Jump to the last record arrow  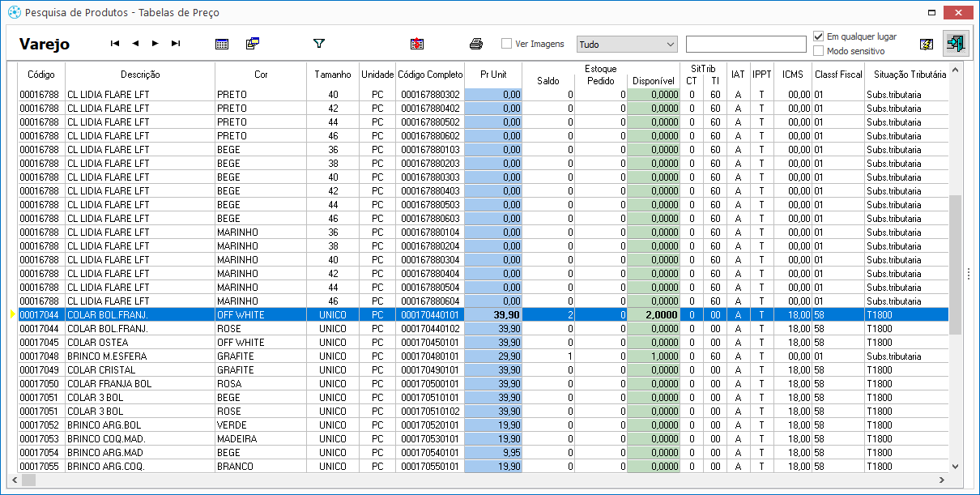tap(176, 44)
